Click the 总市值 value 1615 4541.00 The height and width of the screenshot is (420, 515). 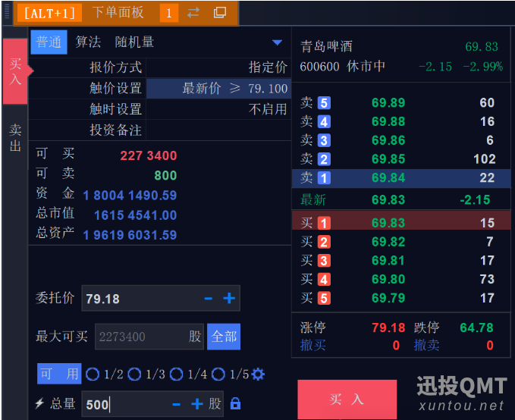pos(135,215)
